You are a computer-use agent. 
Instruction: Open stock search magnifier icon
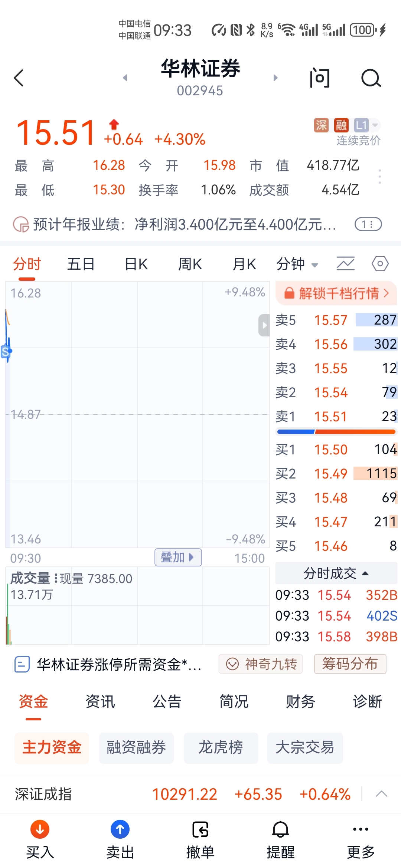tap(371, 78)
